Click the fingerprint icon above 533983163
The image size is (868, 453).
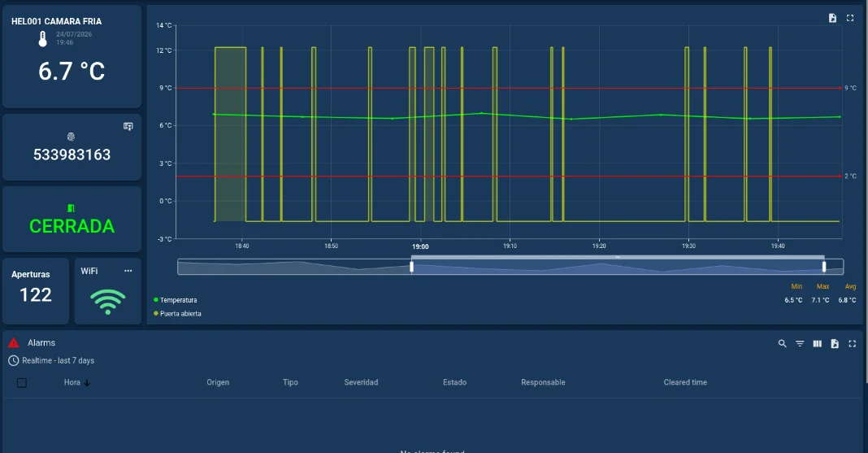(x=71, y=137)
